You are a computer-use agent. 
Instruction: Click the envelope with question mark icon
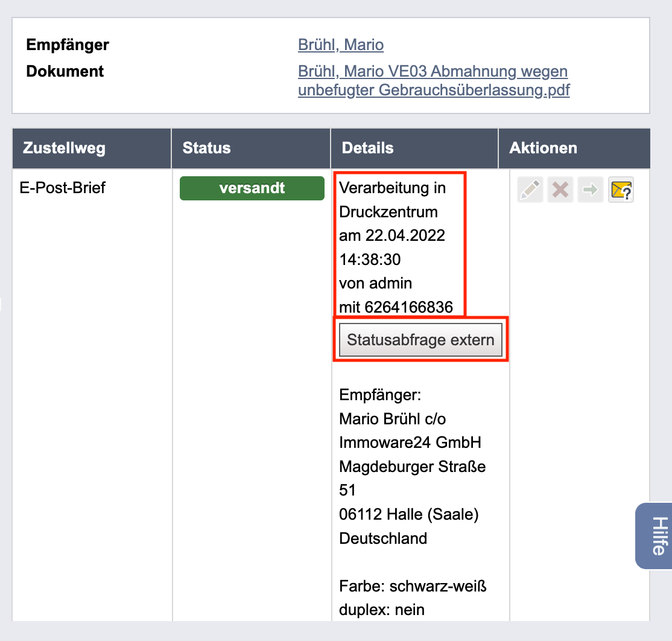point(621,190)
